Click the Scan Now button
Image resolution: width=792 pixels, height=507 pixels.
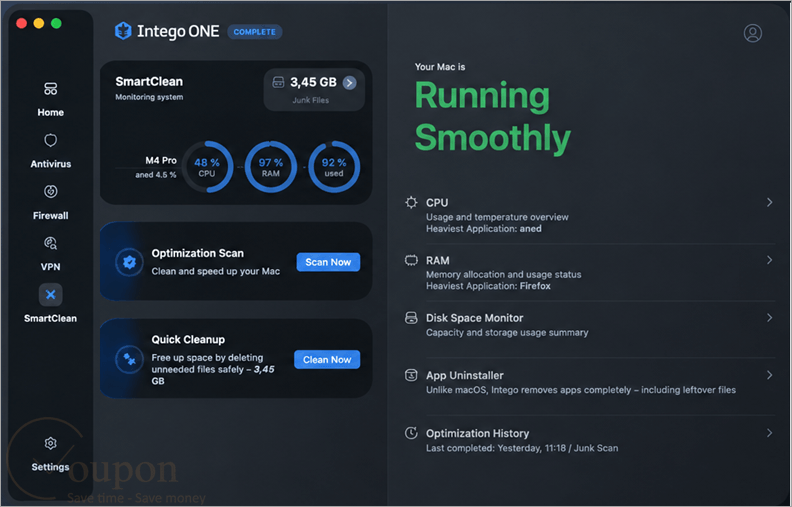point(328,262)
